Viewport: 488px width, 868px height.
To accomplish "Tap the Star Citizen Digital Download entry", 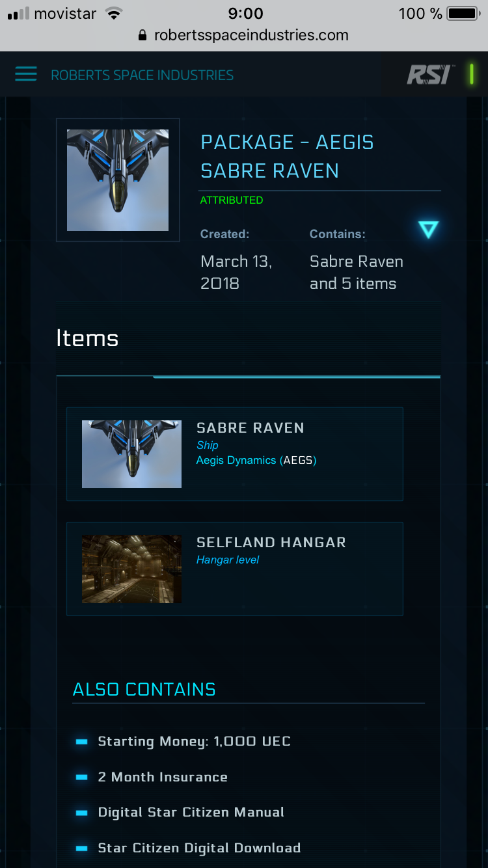I will pyautogui.click(x=199, y=848).
